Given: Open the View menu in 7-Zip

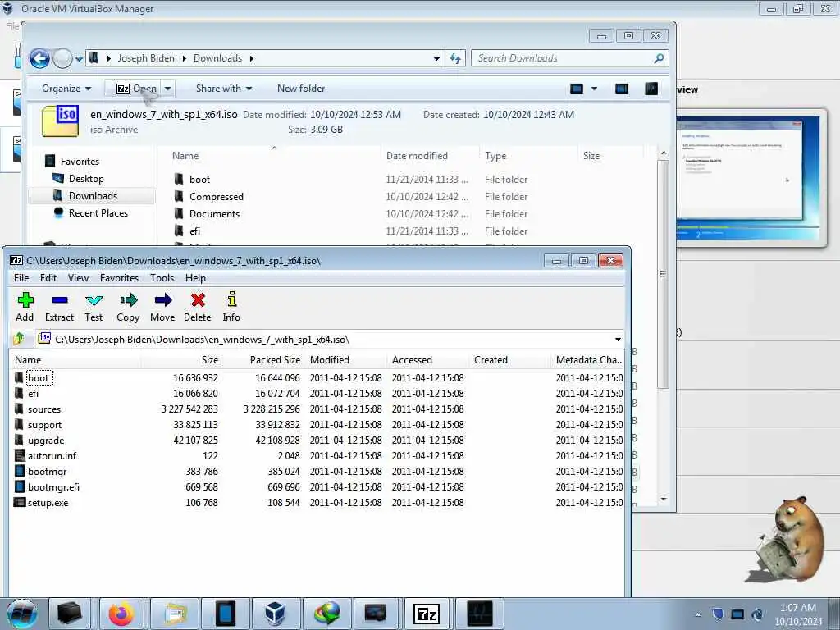Looking at the screenshot, I should point(78,278).
